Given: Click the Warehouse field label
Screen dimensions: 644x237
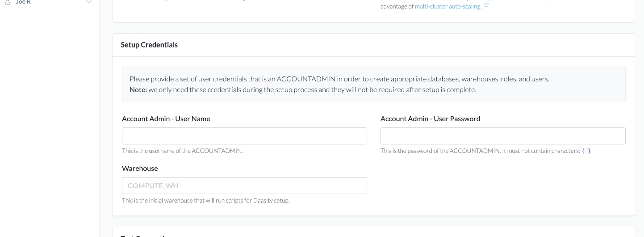Looking at the screenshot, I should click(x=140, y=168).
